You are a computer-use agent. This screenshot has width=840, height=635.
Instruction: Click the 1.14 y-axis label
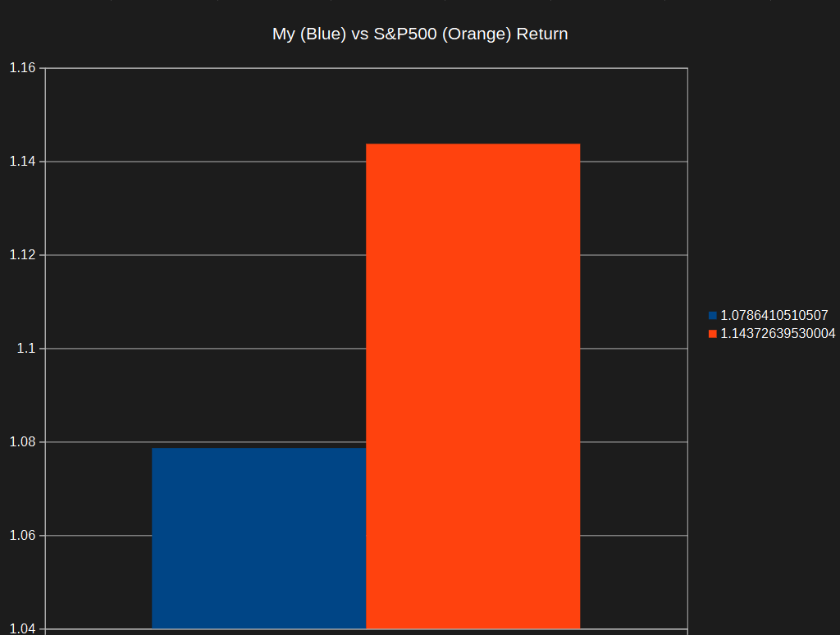(22, 162)
